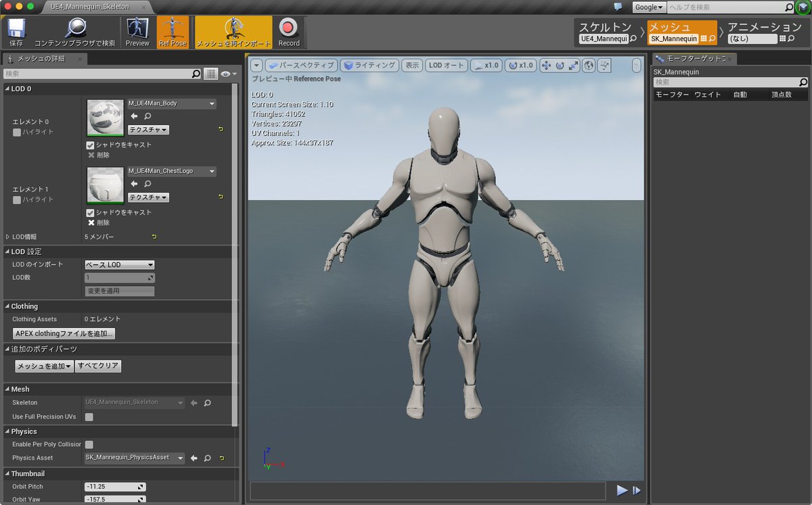Image resolution: width=812 pixels, height=505 pixels.
Task: Open ベース LOD import dropdown
Action: tap(119, 264)
